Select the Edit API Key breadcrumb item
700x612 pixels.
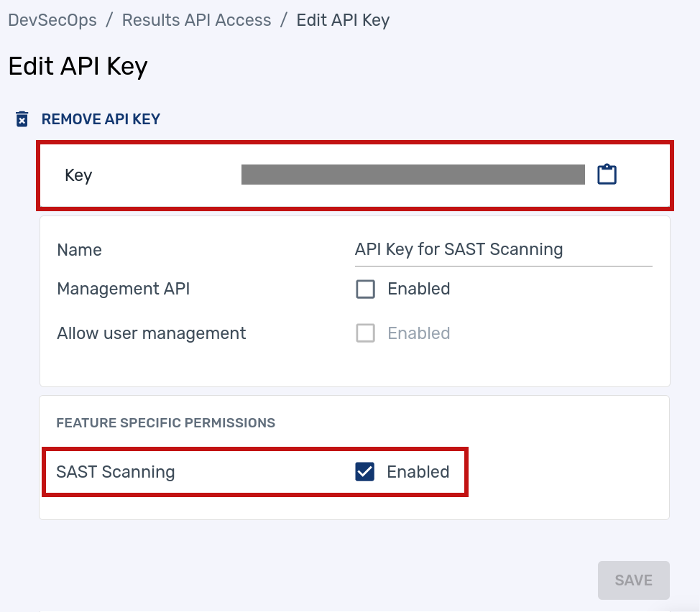(x=343, y=19)
